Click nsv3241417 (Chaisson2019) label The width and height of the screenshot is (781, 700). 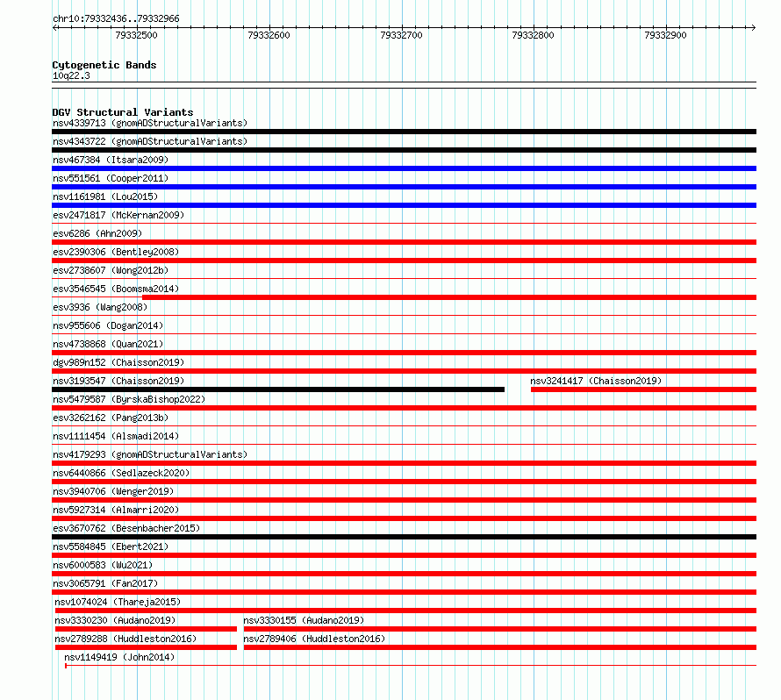596,381
